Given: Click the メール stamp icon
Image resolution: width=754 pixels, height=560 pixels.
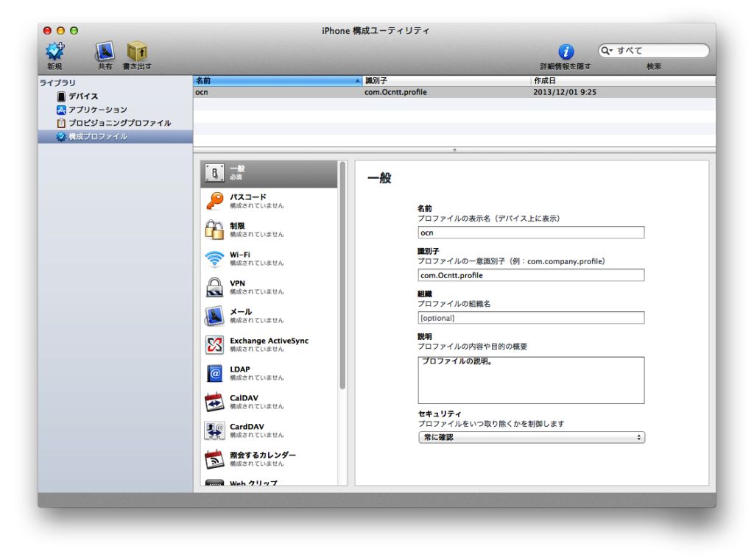Looking at the screenshot, I should point(214,316).
